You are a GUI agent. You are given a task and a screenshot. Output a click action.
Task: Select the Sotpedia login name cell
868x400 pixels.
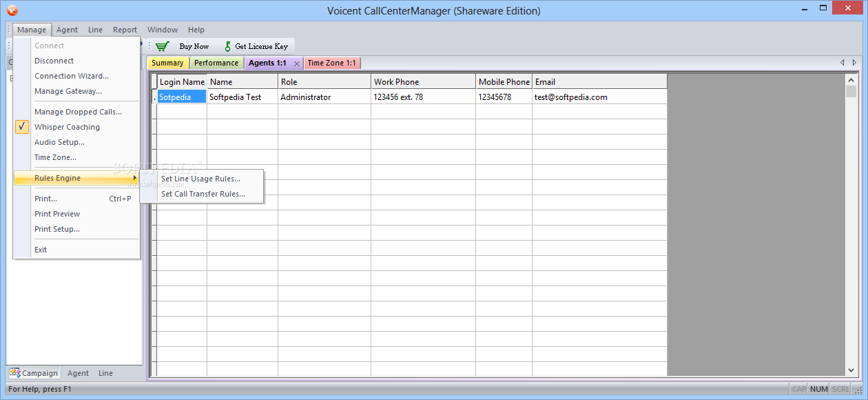click(x=182, y=97)
